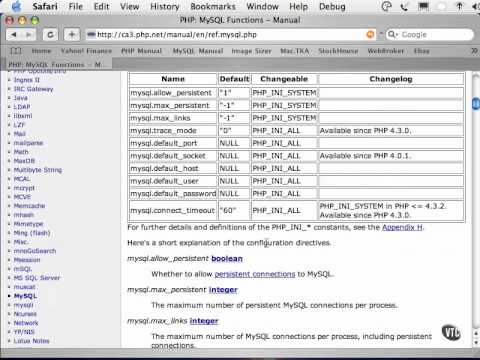Open Ming (flash) in the sidebar

[x=32, y=233]
